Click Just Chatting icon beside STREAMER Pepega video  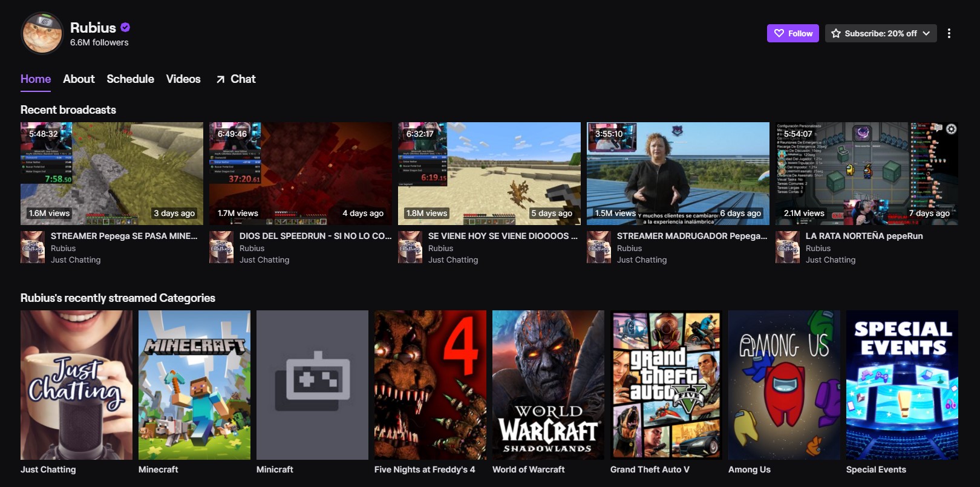pos(33,247)
